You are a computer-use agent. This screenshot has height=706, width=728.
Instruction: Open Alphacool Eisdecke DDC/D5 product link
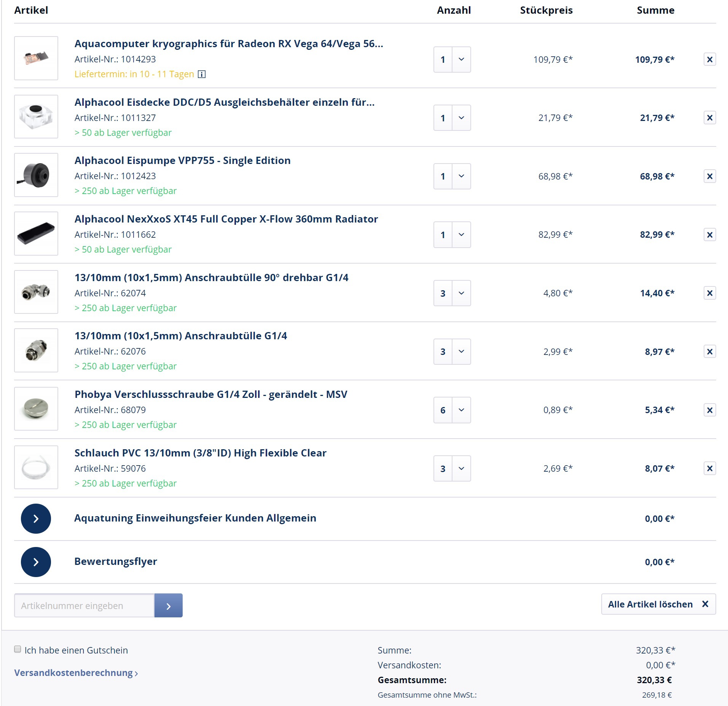click(x=225, y=102)
